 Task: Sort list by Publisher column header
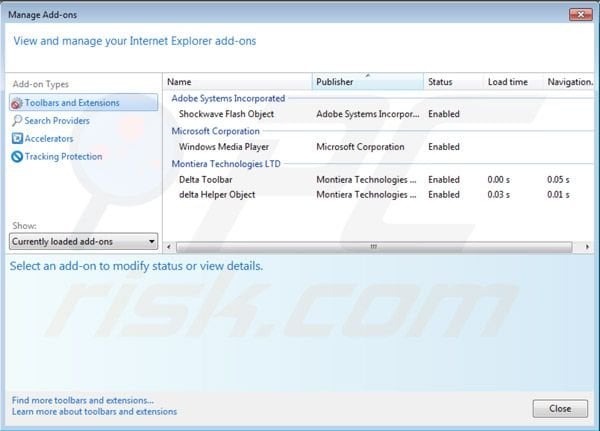click(368, 82)
